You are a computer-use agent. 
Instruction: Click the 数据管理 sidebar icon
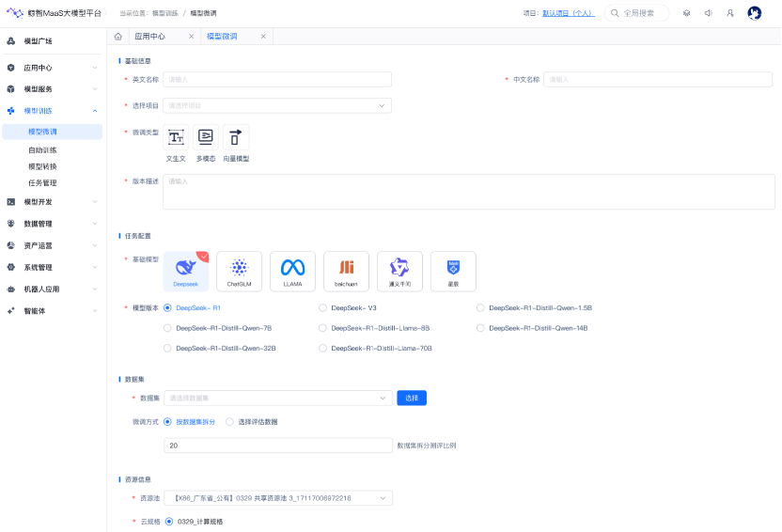(x=11, y=224)
